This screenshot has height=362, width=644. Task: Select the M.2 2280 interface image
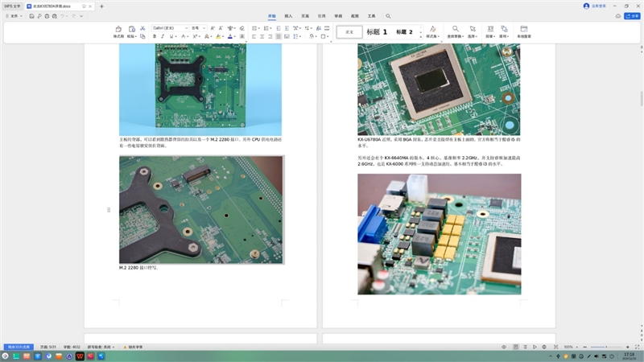pyautogui.click(x=201, y=210)
